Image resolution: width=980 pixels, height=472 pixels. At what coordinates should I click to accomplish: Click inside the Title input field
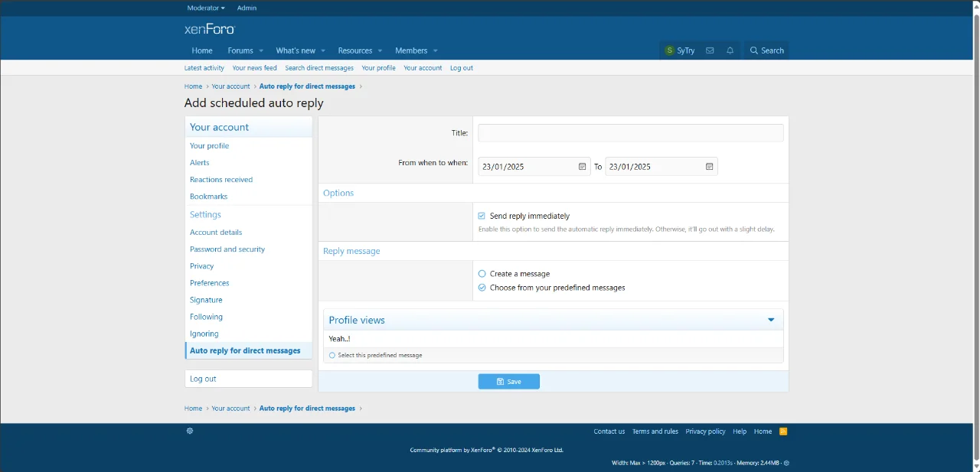629,132
